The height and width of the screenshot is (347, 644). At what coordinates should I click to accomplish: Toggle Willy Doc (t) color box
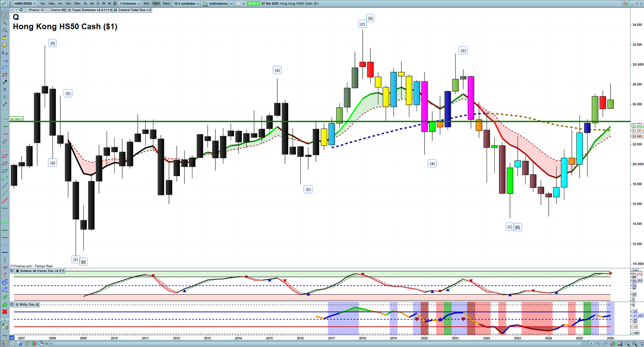point(17,305)
